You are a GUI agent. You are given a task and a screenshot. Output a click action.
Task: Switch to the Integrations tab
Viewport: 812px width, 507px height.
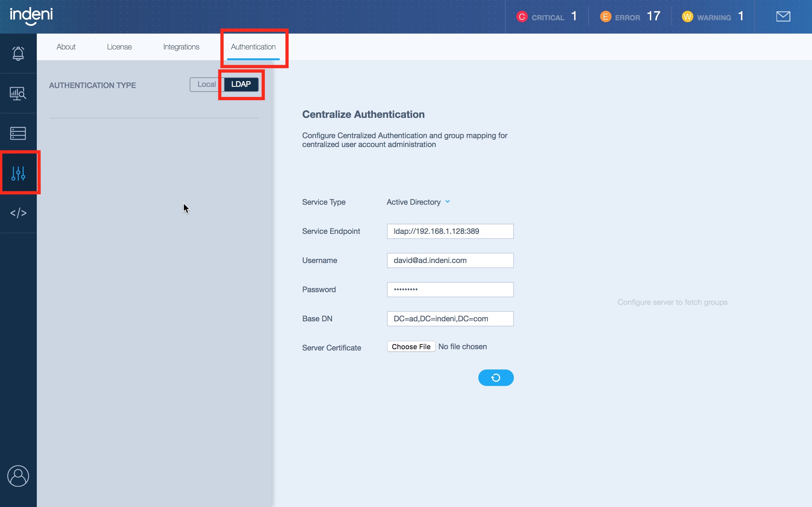[181, 47]
